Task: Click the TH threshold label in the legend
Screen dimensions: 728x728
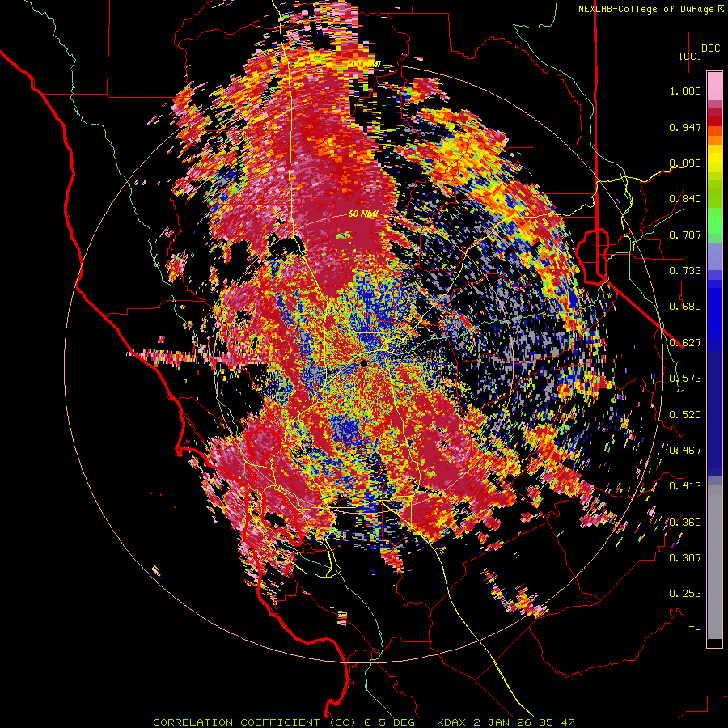Action: (x=695, y=630)
